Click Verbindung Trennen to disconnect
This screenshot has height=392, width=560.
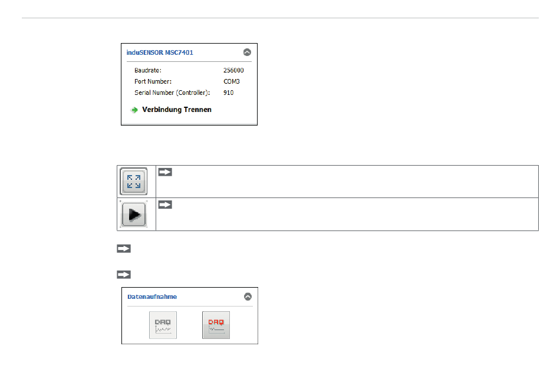click(x=177, y=110)
